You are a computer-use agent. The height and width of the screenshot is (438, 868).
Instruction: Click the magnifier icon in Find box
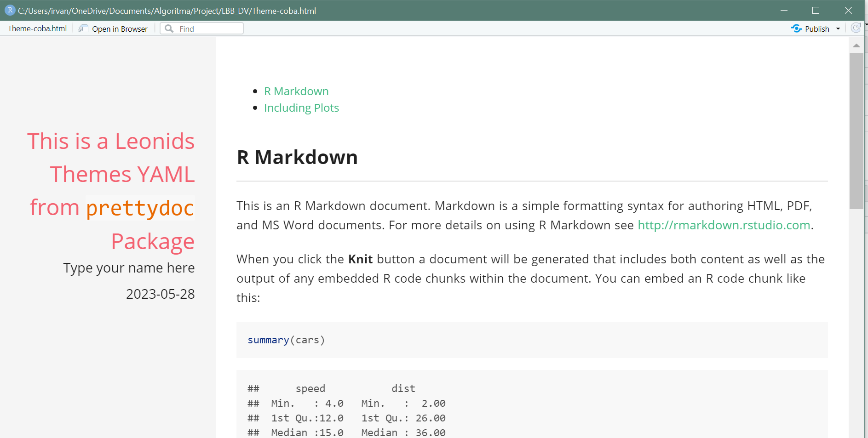pyautogui.click(x=169, y=28)
